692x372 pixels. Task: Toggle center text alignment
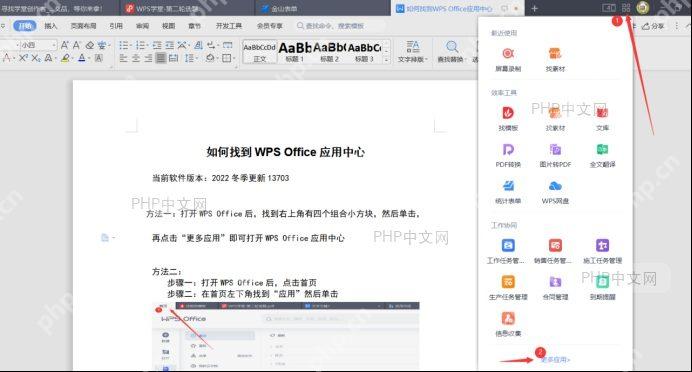tap(136, 58)
